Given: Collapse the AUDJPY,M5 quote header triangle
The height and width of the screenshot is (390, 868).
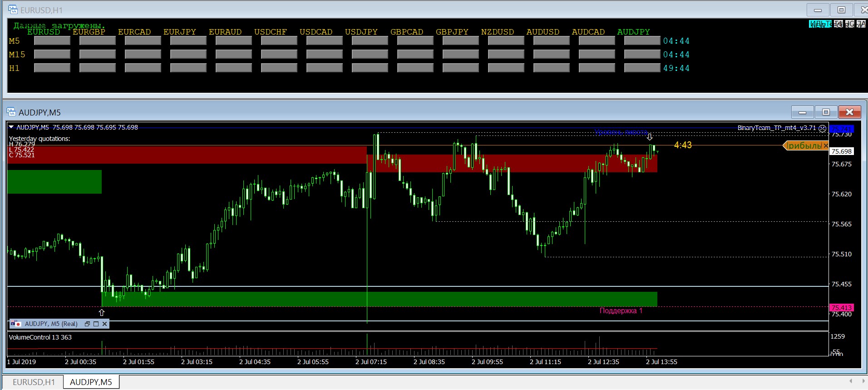Looking at the screenshot, I should 11,127.
